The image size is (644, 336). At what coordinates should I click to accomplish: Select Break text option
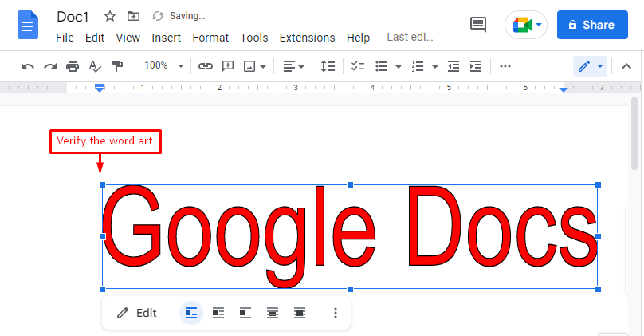(245, 313)
